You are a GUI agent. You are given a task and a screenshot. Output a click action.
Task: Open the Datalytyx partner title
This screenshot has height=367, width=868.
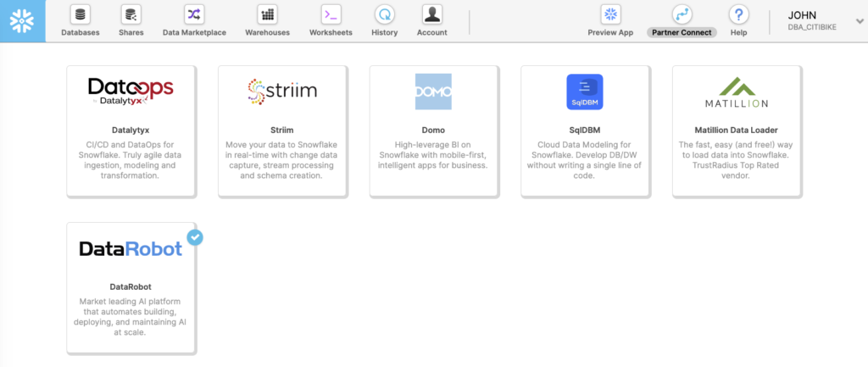[131, 130]
